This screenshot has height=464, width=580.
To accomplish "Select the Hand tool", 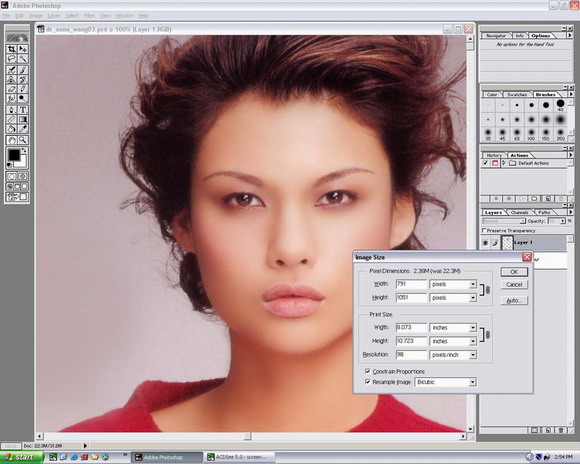I will coord(11,140).
